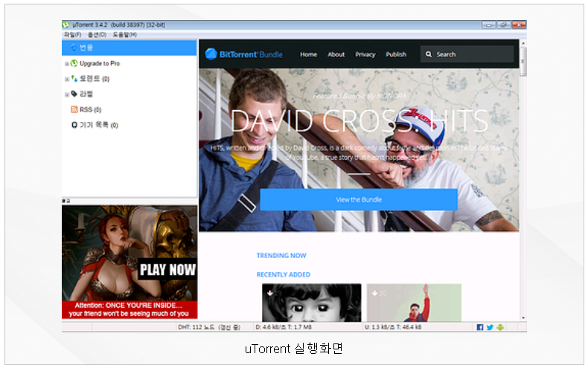Select the 번들 sidebar item
This screenshot has height=368, width=588.
[129, 48]
